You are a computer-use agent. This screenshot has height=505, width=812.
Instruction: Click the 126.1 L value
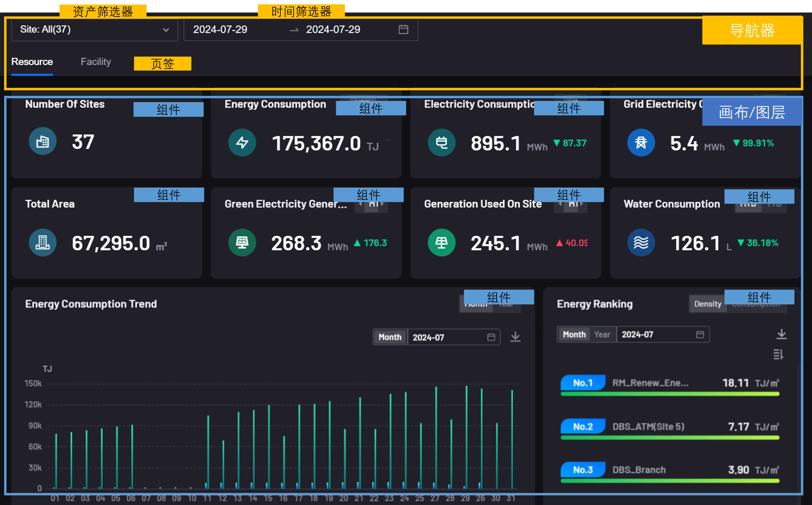tap(702, 243)
